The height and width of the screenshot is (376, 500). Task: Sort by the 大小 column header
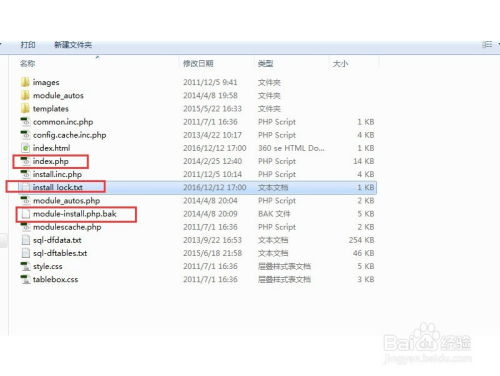pos(340,63)
